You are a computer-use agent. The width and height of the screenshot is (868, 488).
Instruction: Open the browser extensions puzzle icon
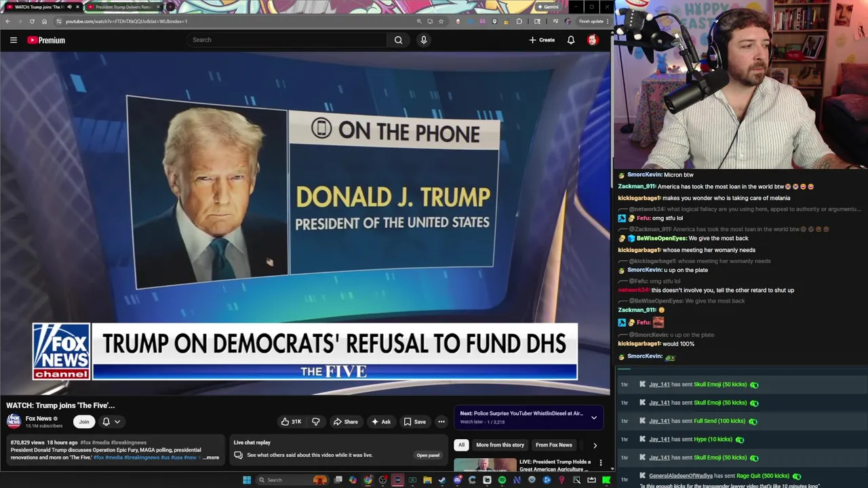tap(519, 21)
